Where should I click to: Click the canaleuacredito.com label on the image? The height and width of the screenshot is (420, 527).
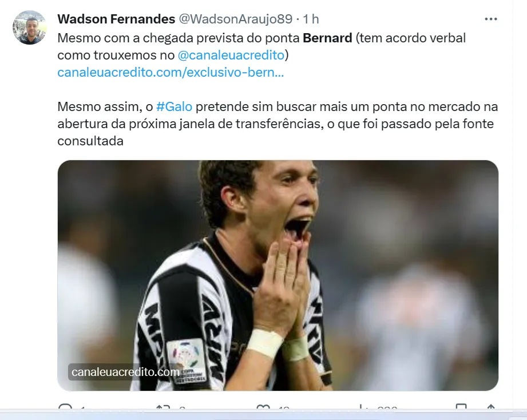pyautogui.click(x=125, y=372)
